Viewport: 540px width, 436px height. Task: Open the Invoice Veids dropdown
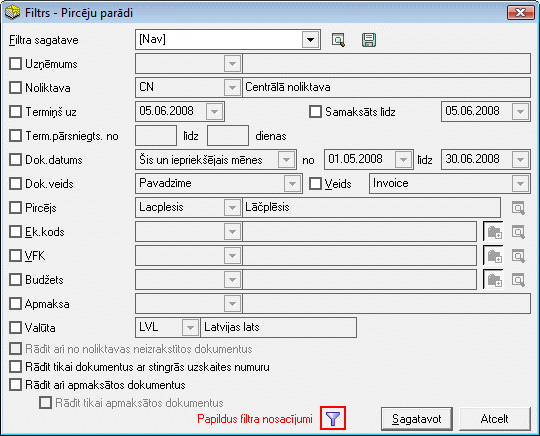tap(520, 184)
